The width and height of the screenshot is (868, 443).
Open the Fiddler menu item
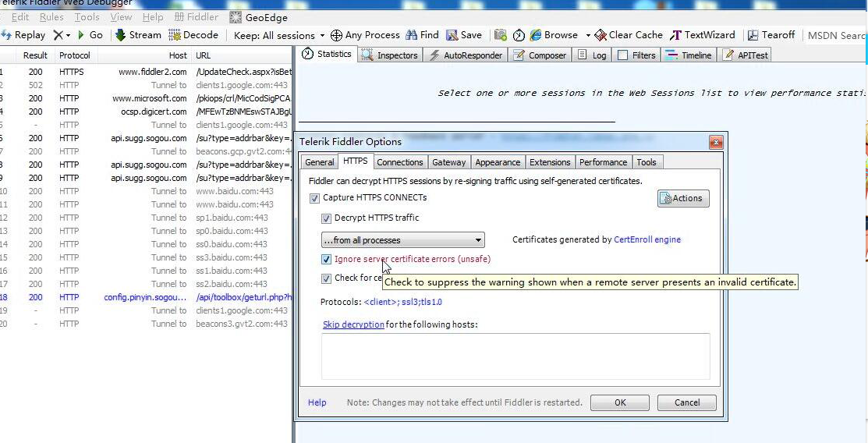196,17
